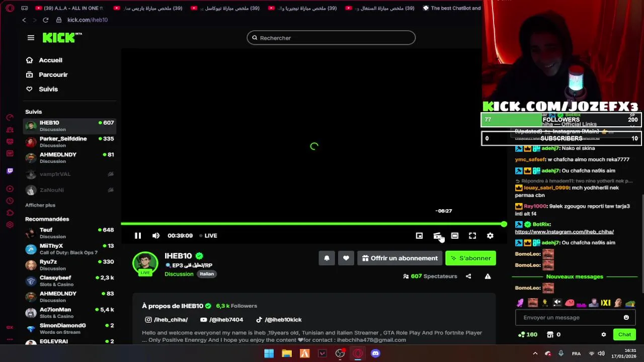Select IHEB10 channel in Suivis list
Screen dimensions: 644x362
70,126
